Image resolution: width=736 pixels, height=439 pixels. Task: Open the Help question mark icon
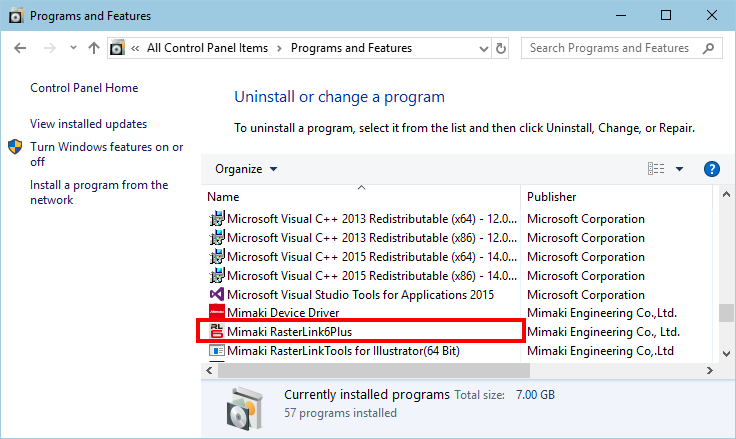pos(712,169)
